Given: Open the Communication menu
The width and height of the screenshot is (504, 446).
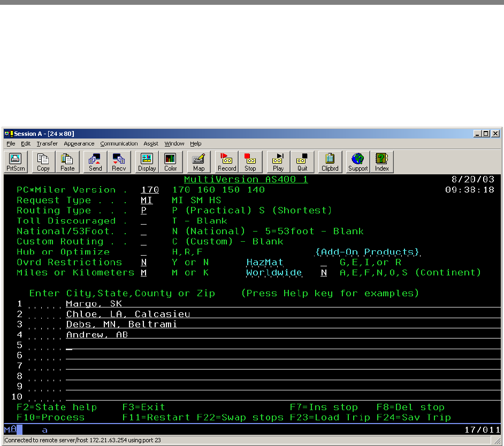Looking at the screenshot, I should click(119, 144).
